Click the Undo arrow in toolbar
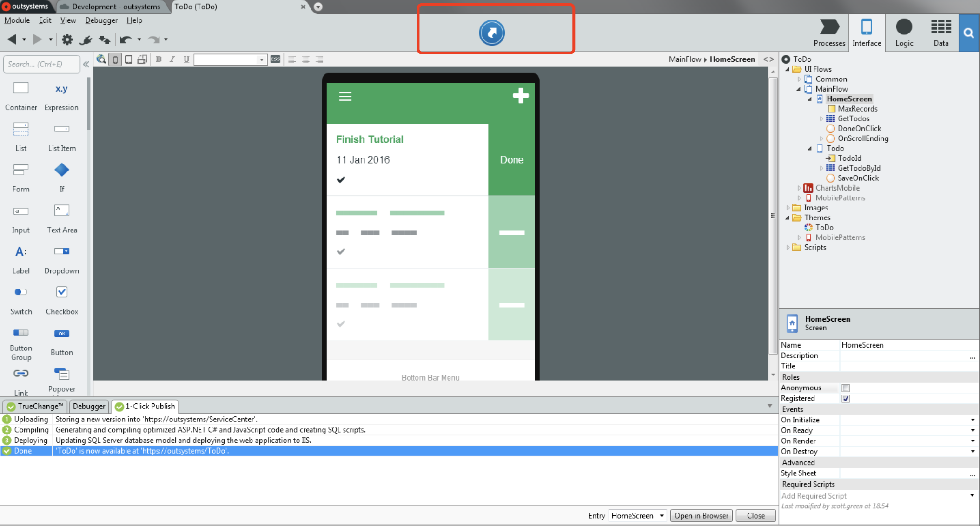This screenshot has height=526, width=980. coord(125,39)
